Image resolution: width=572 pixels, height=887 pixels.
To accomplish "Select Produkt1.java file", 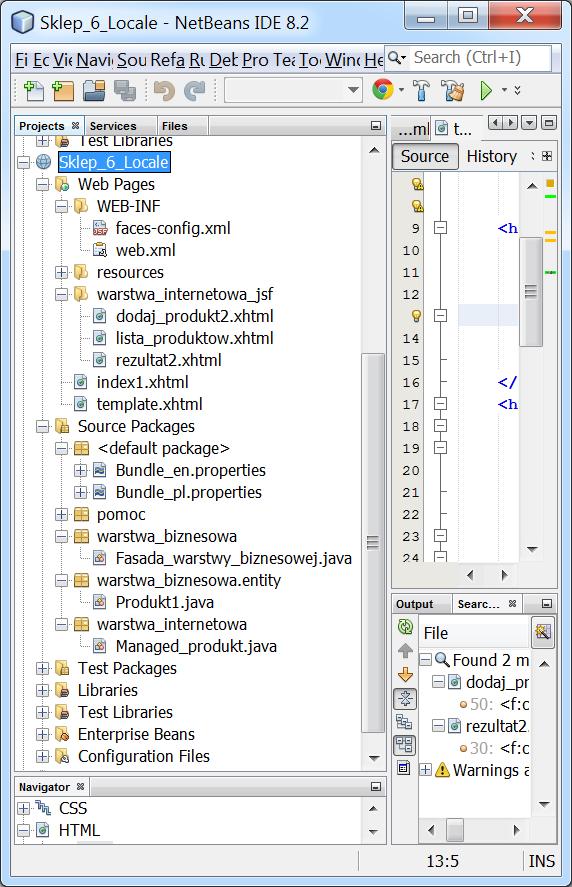I will pos(165,602).
